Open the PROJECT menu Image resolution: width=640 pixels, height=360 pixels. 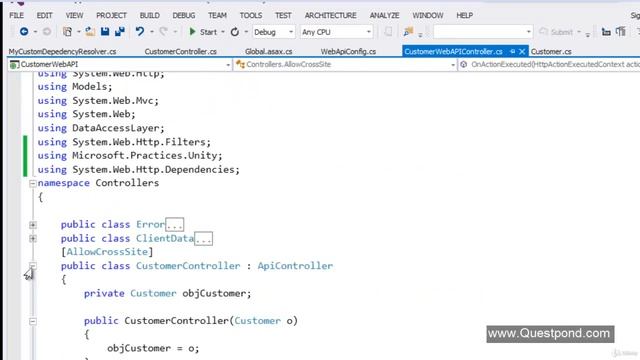(111, 16)
